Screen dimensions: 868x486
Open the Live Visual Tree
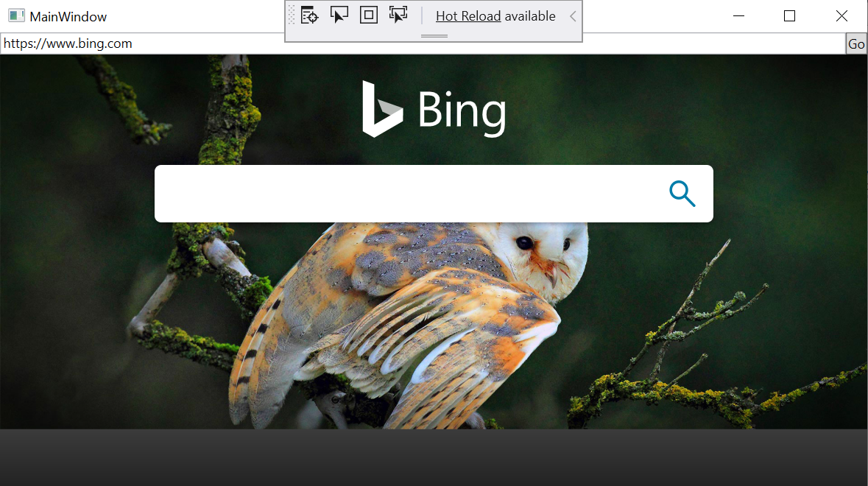point(309,14)
